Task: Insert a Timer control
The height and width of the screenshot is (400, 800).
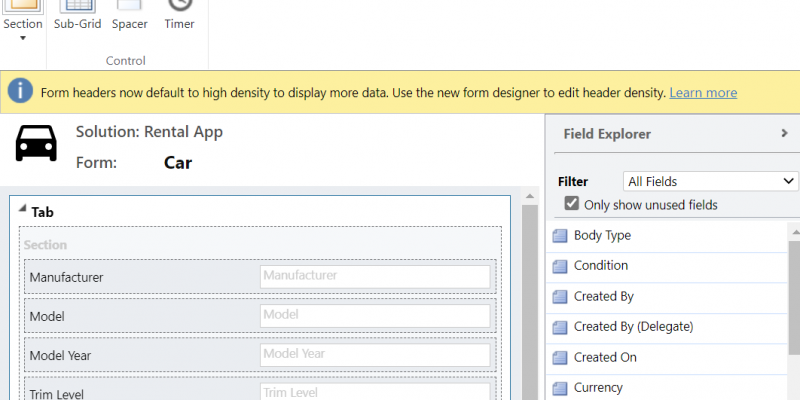Action: tap(180, 15)
